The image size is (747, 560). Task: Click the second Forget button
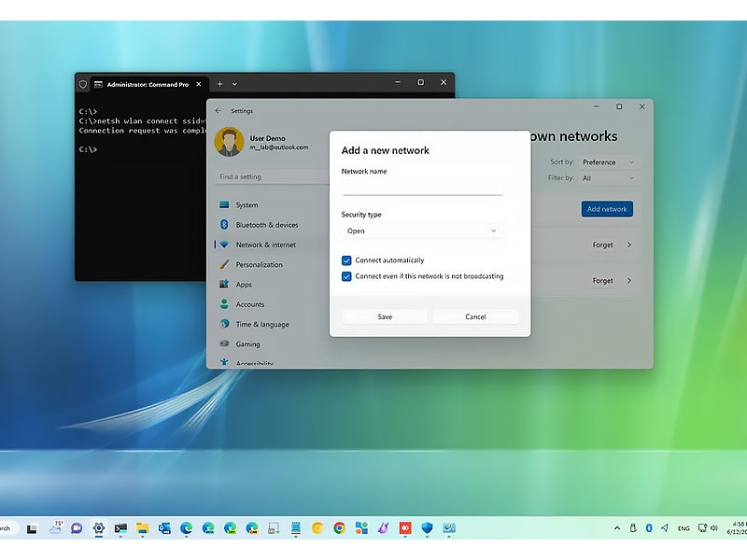coord(602,281)
